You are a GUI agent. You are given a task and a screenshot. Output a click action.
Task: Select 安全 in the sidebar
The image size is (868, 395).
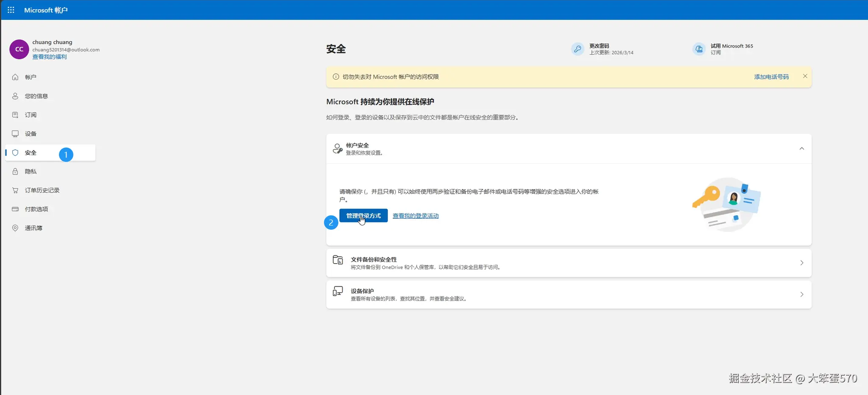tap(50, 153)
